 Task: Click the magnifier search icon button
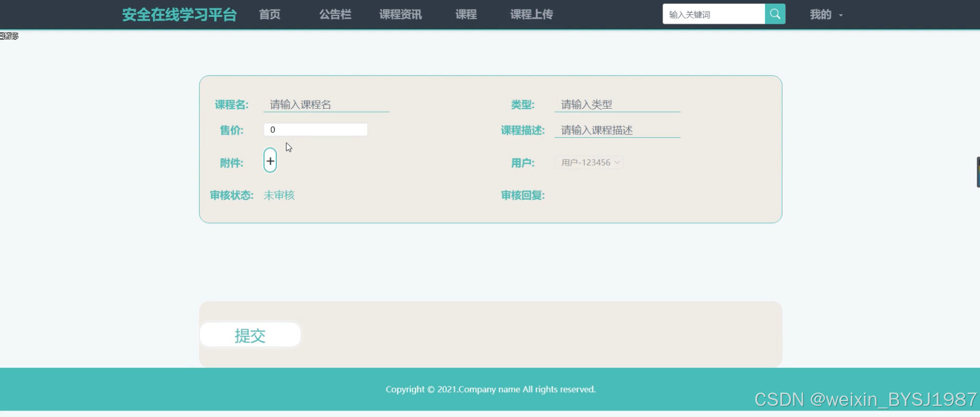pos(775,14)
